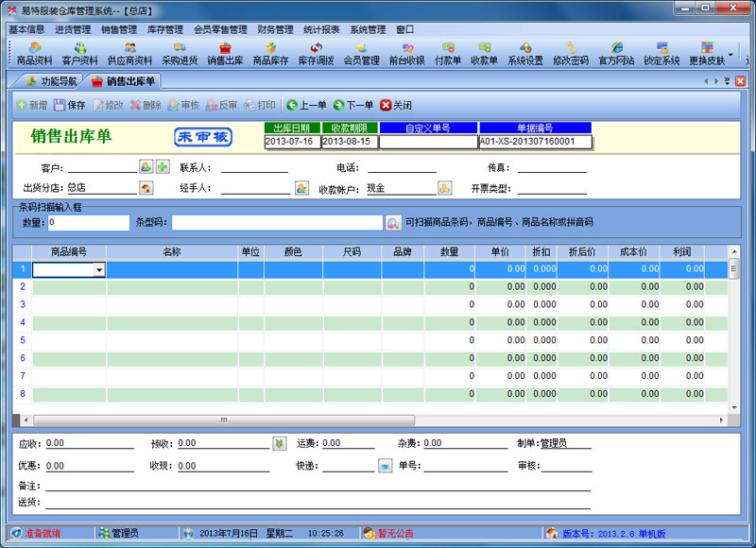This screenshot has width=756, height=548.
Task: Open 库存管理 menu
Action: (x=164, y=29)
